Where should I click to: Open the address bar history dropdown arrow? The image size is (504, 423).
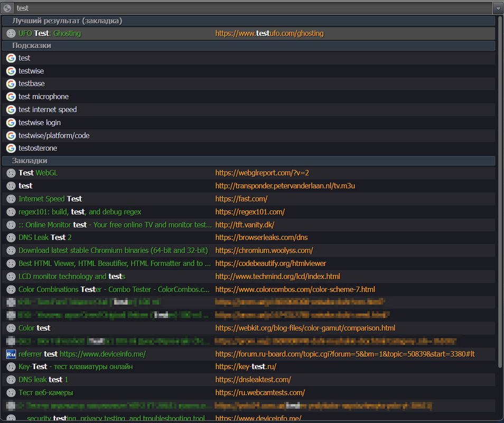tap(498, 8)
